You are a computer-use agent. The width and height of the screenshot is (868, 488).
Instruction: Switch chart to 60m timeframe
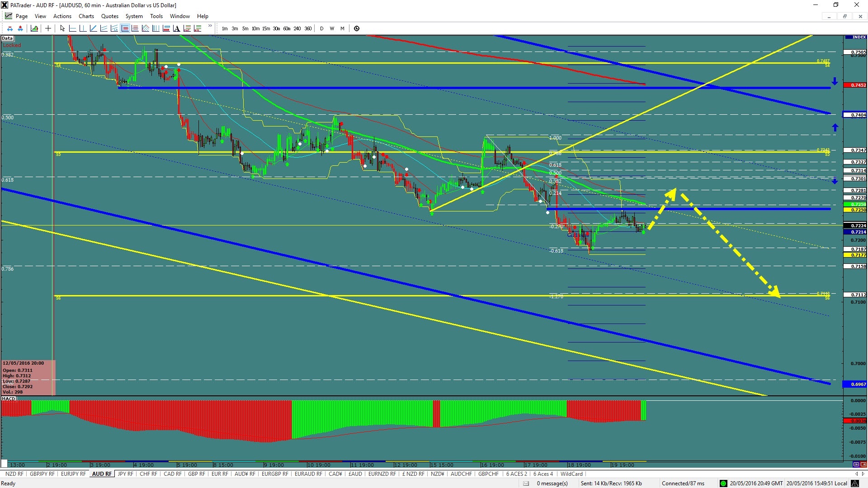point(287,28)
